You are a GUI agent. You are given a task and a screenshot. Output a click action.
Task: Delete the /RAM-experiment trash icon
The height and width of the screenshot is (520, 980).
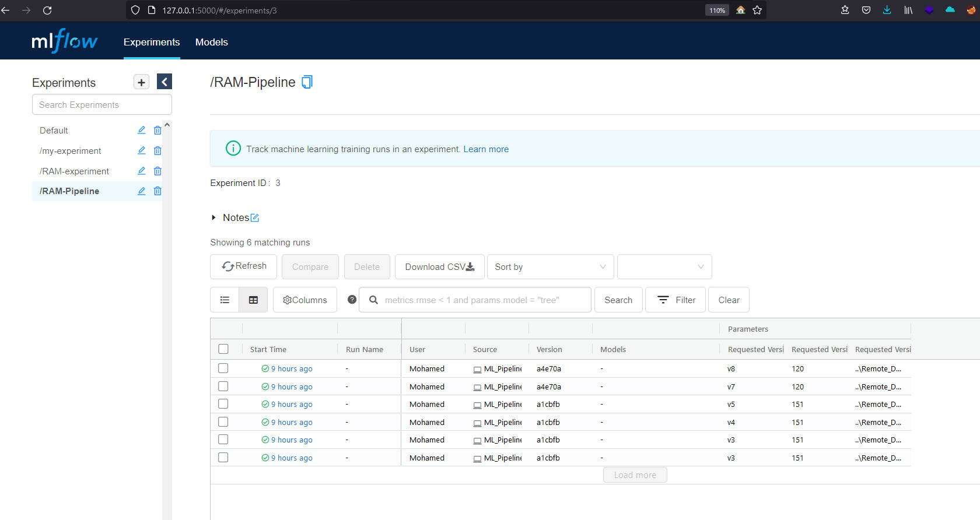pyautogui.click(x=157, y=171)
